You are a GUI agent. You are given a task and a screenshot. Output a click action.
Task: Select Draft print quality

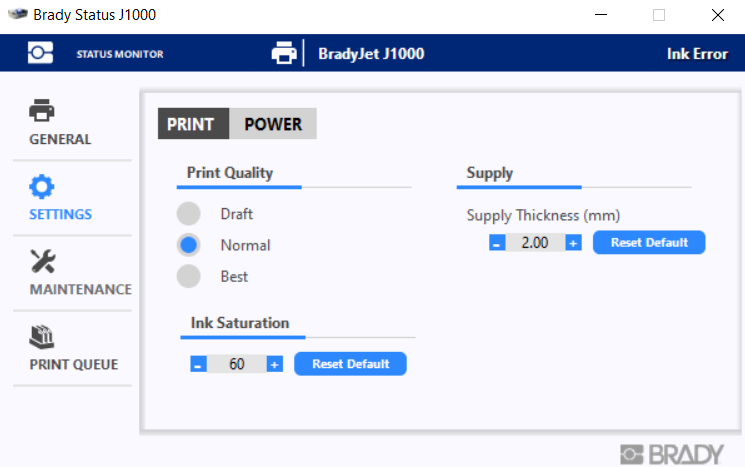coord(189,214)
